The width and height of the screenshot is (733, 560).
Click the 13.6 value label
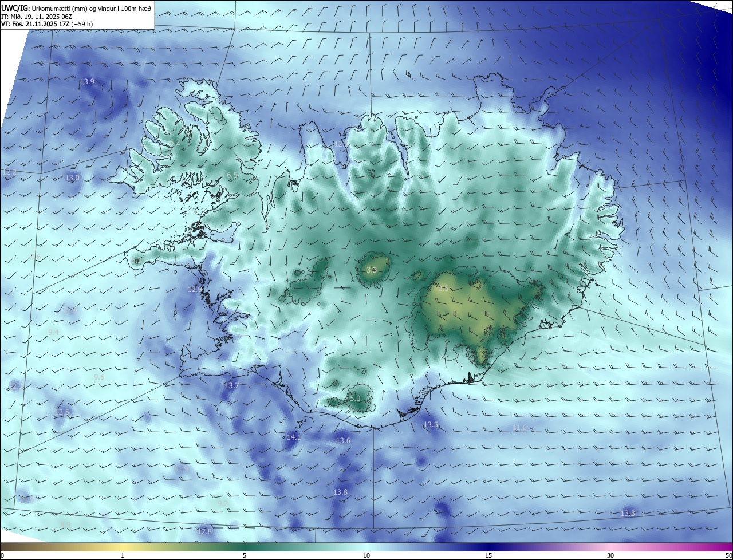coord(343,441)
